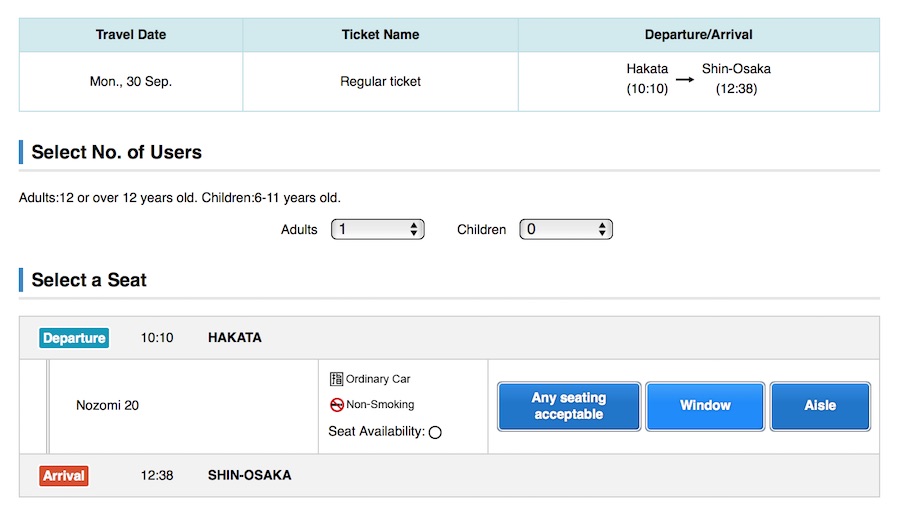Click the SHIN-OSAKA station name

(249, 475)
